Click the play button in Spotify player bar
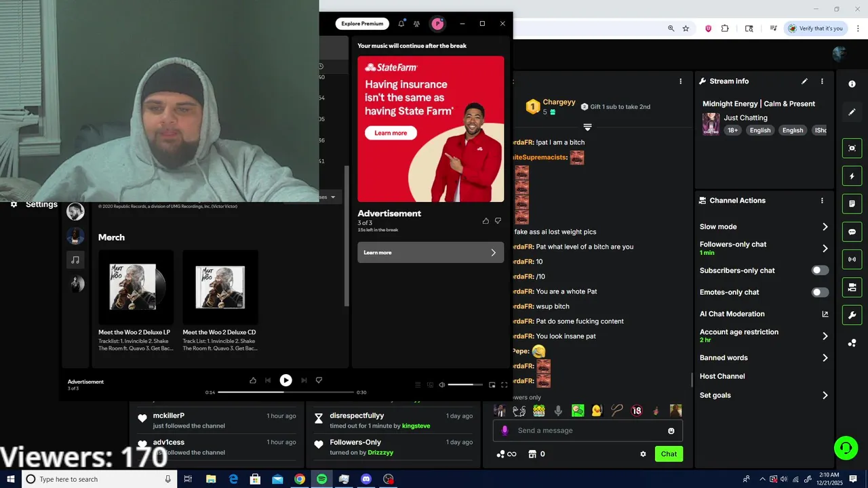The image size is (868, 488). [285, 380]
